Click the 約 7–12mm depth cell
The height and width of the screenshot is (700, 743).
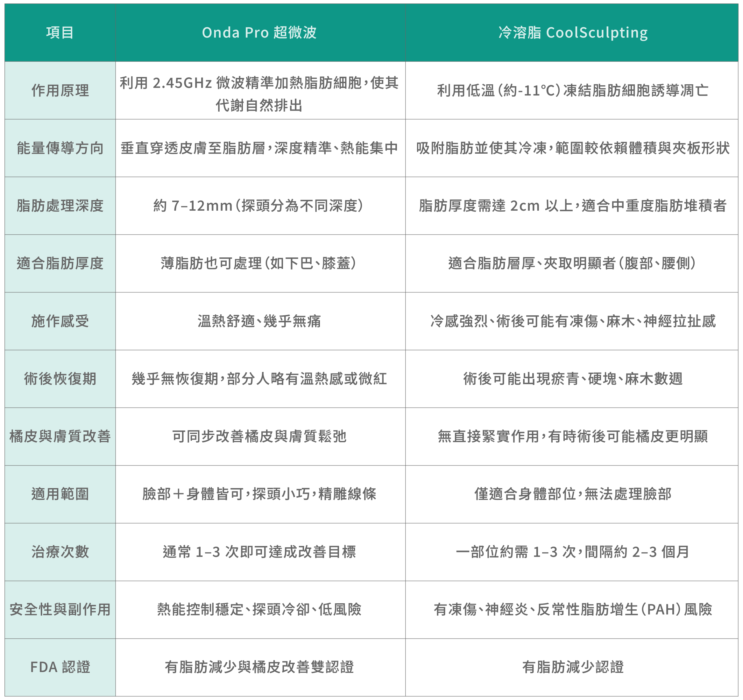click(x=259, y=206)
